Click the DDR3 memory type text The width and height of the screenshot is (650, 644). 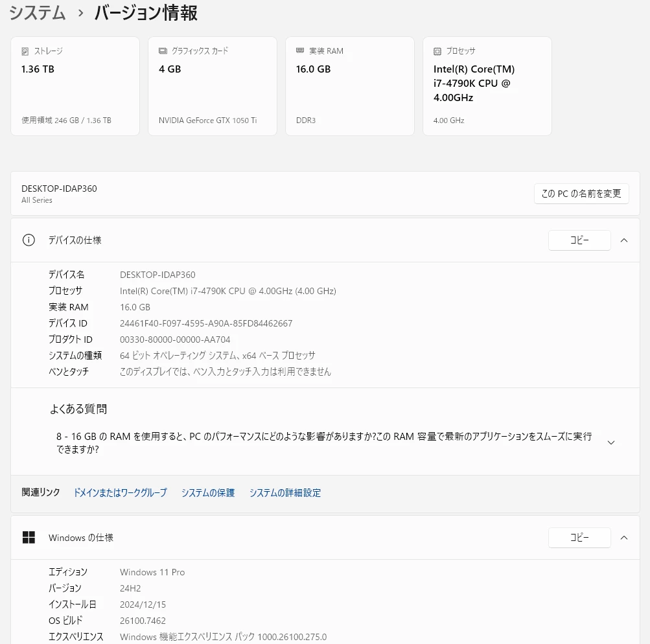tap(305, 120)
